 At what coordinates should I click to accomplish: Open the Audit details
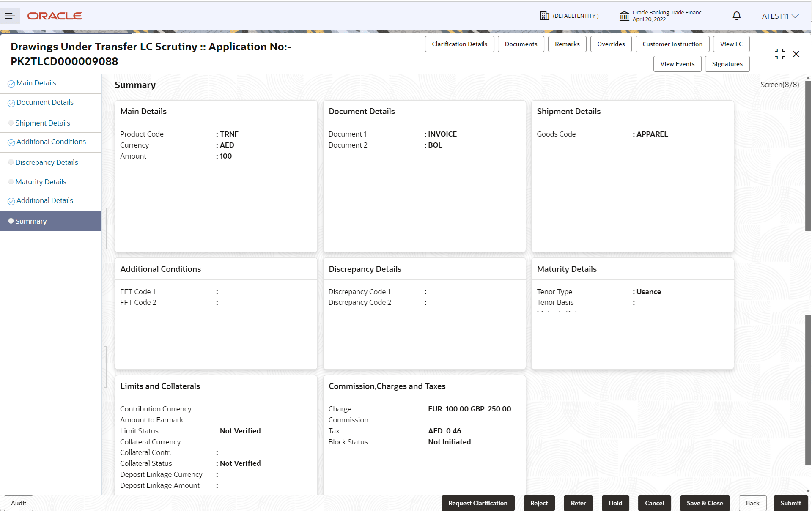coord(18,503)
